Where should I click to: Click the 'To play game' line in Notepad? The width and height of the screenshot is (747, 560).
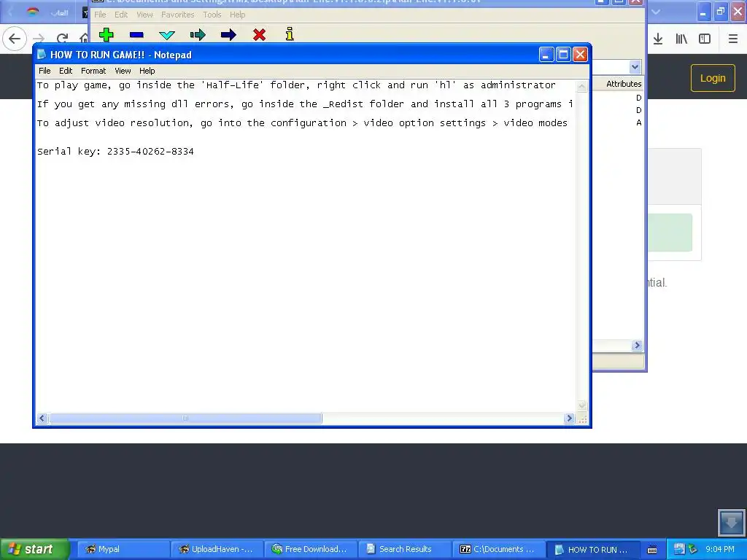tap(296, 85)
